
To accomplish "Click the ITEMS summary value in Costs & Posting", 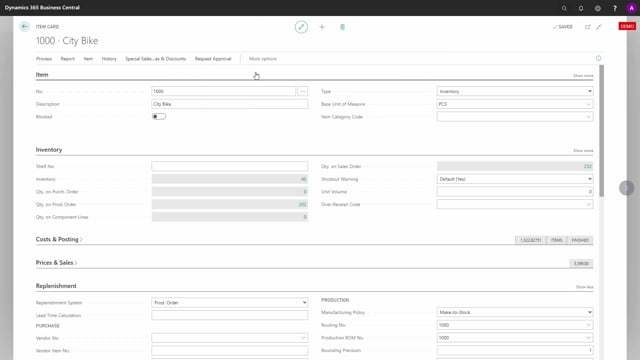I will pos(556,240).
